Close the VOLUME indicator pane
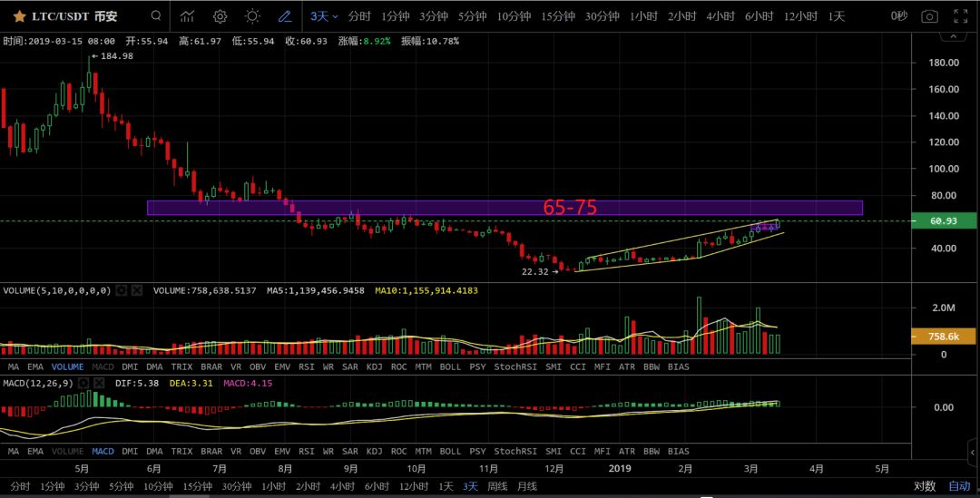This screenshot has height=498, width=980. coord(137,290)
